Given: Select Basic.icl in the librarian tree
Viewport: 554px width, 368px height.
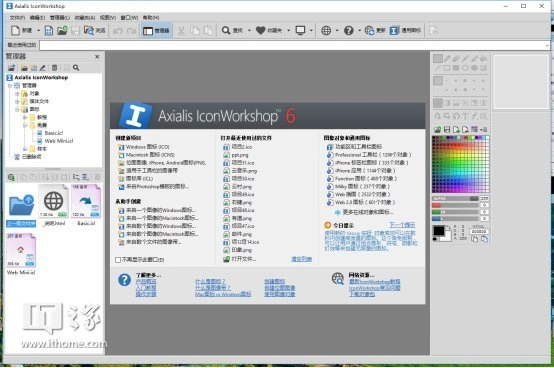Looking at the screenshot, I should [x=50, y=133].
